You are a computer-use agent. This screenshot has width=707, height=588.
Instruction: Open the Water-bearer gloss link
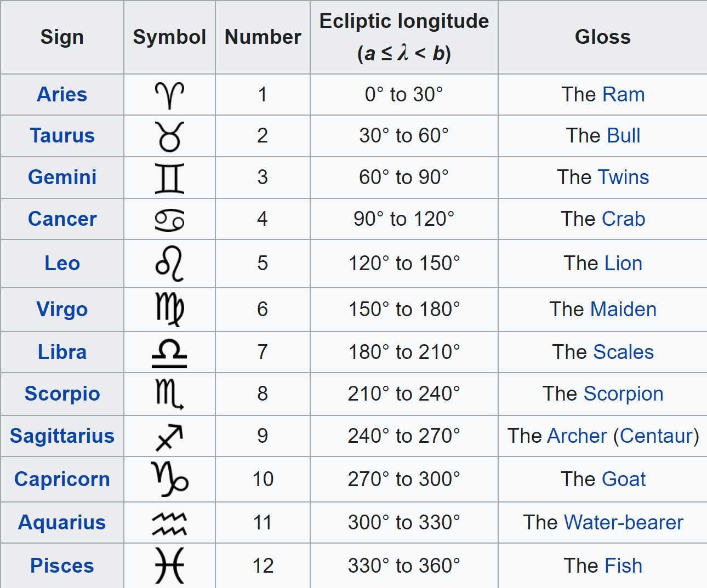tap(623, 522)
